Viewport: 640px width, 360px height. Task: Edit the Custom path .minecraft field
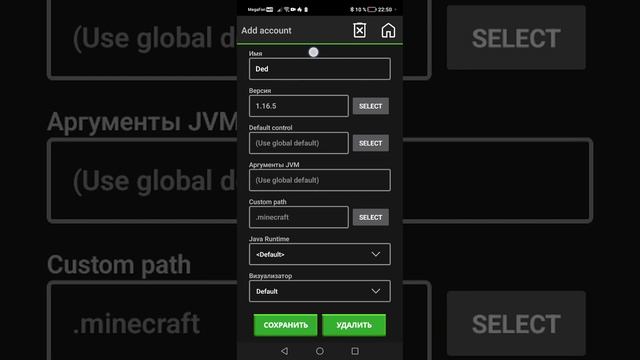coord(299,217)
